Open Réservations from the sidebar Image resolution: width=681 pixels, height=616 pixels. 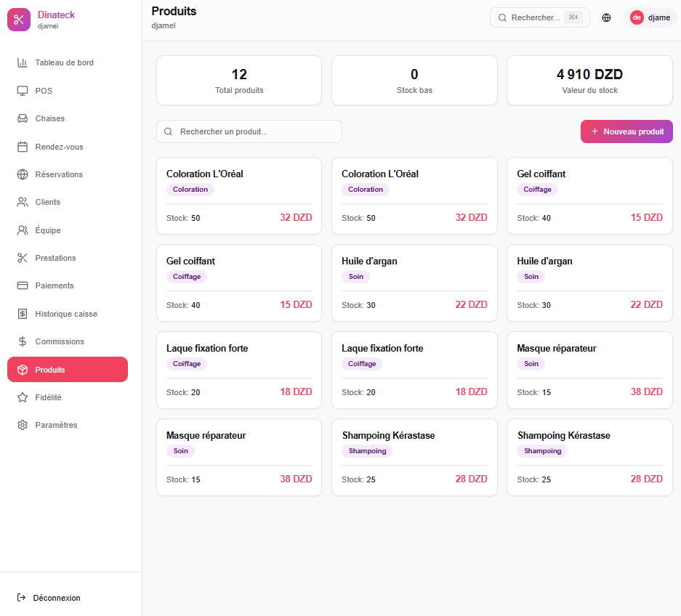68,174
